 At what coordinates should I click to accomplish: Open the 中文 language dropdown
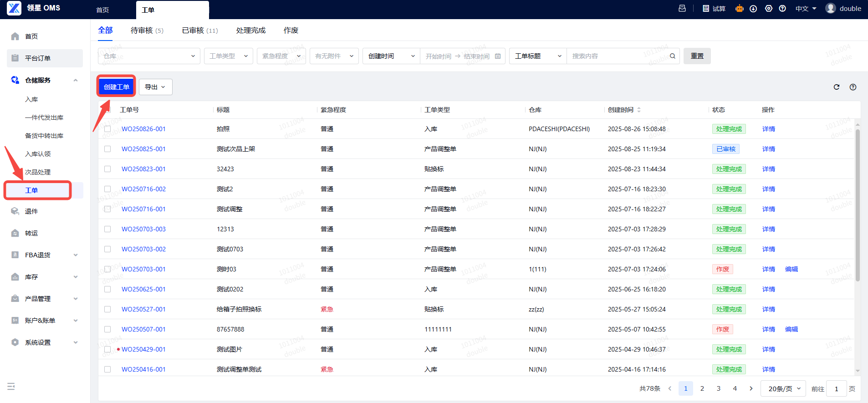point(806,9)
